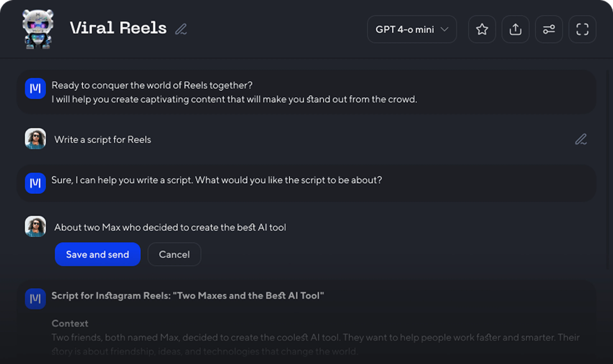Click the bot icon beside 'Sure, I can help'
The image size is (613, 364).
coord(35,183)
